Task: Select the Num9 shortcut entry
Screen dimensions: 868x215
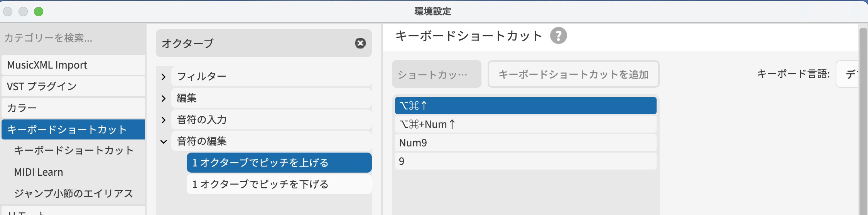Action: 525,143
